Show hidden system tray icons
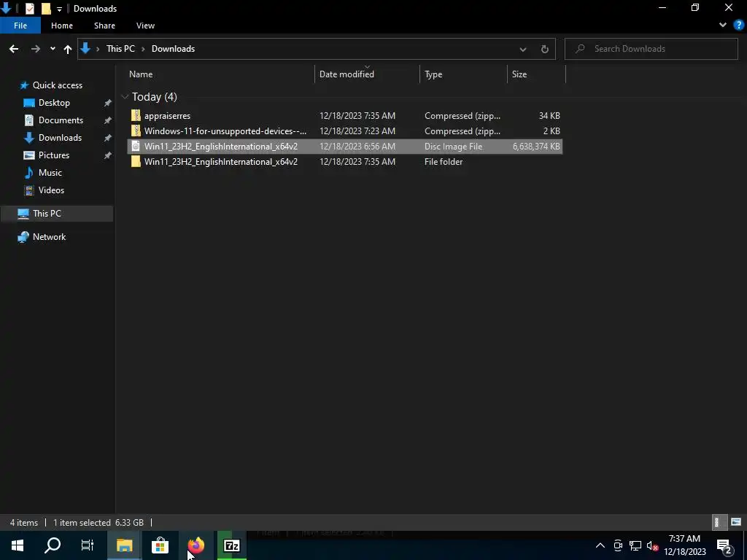Image resolution: width=747 pixels, height=560 pixels. pos(600,545)
